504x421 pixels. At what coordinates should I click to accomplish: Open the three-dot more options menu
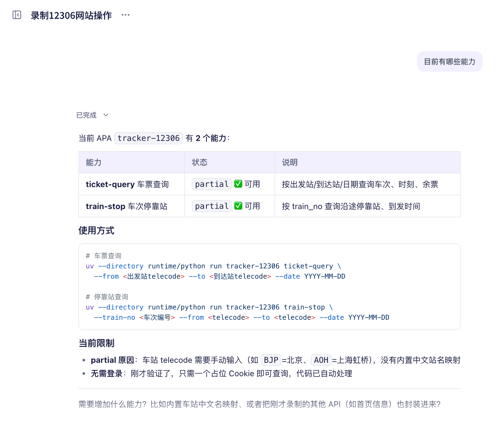[126, 15]
